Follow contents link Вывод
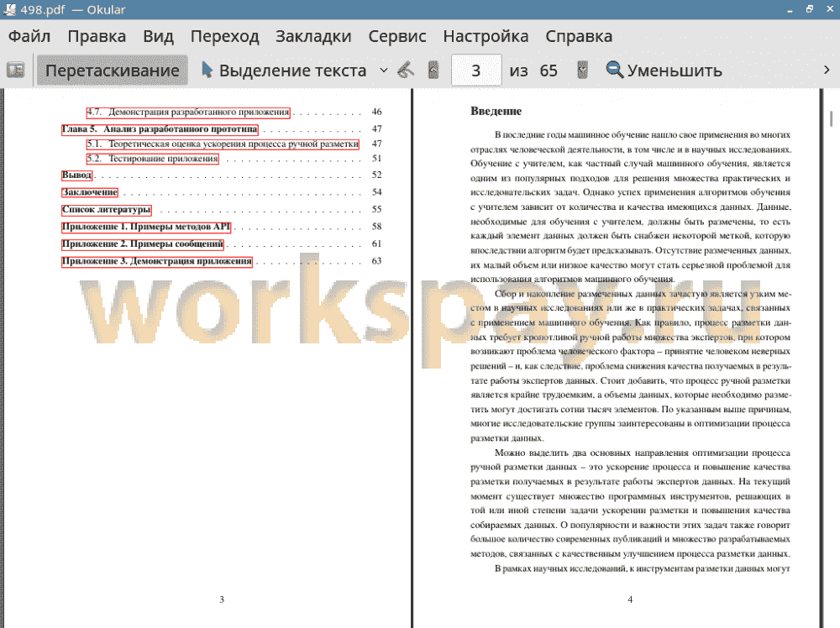This screenshot has width=840, height=628. [x=76, y=175]
